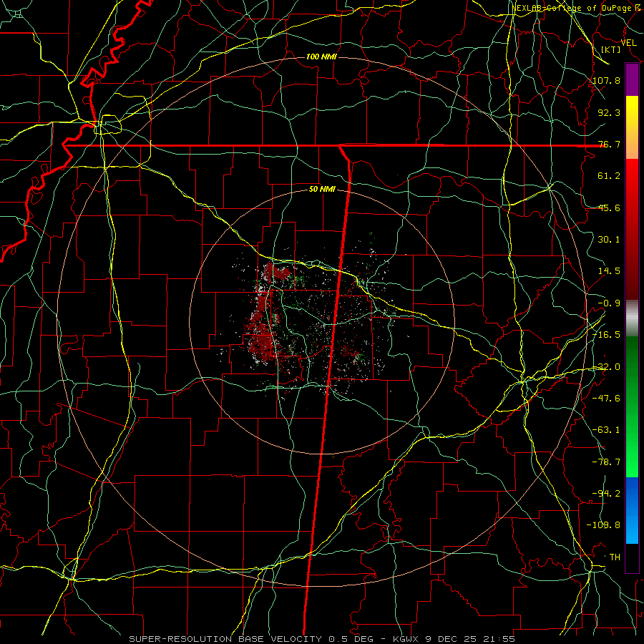Screen dimensions: 644x644
Task: Pick the green segment of the color bar
Action: [x=632, y=406]
